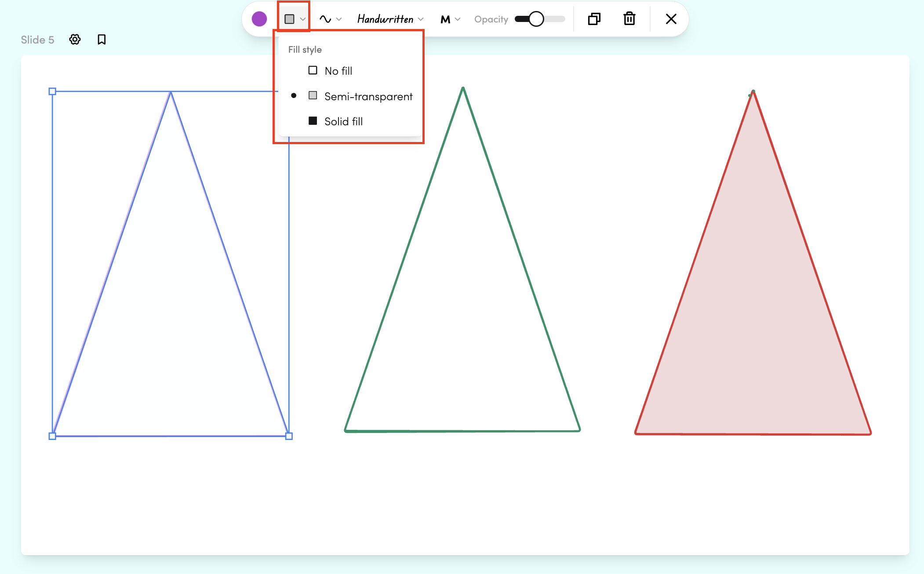Click top-left selection handle
Viewport: 924px width, 574px height.
point(52,91)
